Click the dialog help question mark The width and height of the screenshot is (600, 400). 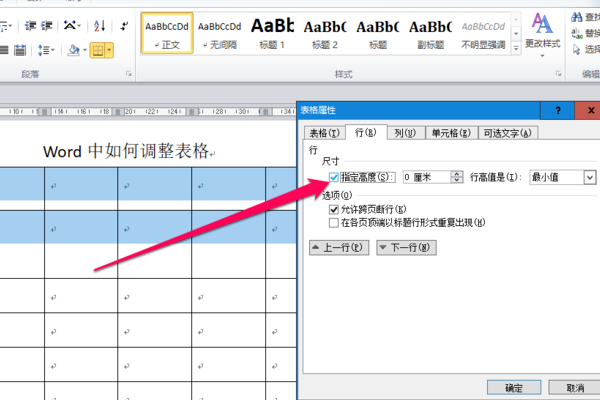(x=558, y=111)
